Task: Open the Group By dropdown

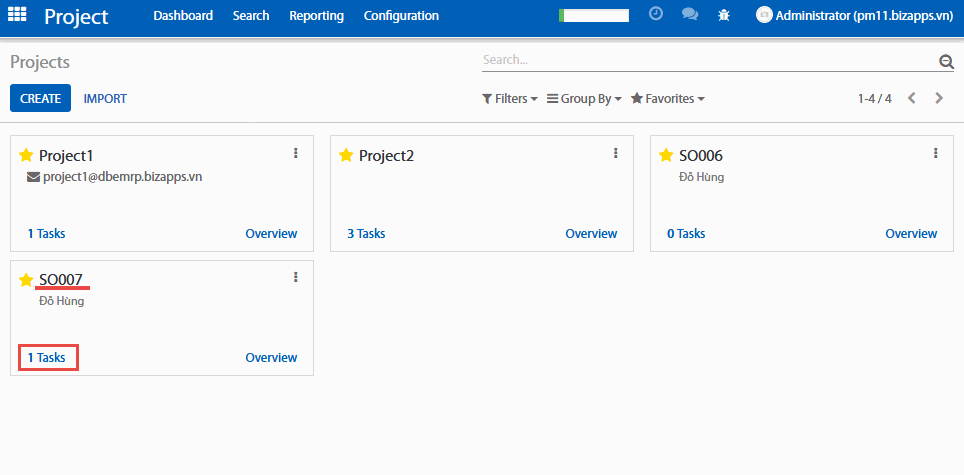Action: point(585,99)
